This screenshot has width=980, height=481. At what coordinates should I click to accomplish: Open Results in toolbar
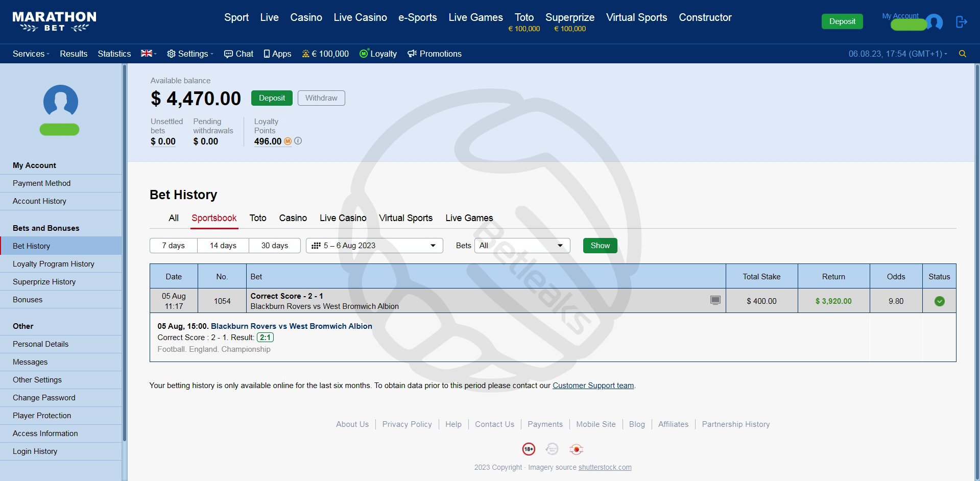[x=74, y=54]
